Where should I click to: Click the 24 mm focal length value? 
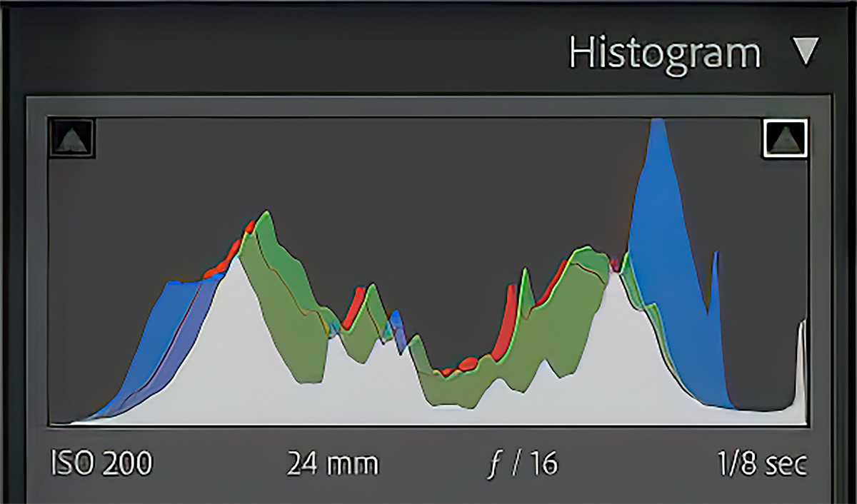tap(333, 464)
